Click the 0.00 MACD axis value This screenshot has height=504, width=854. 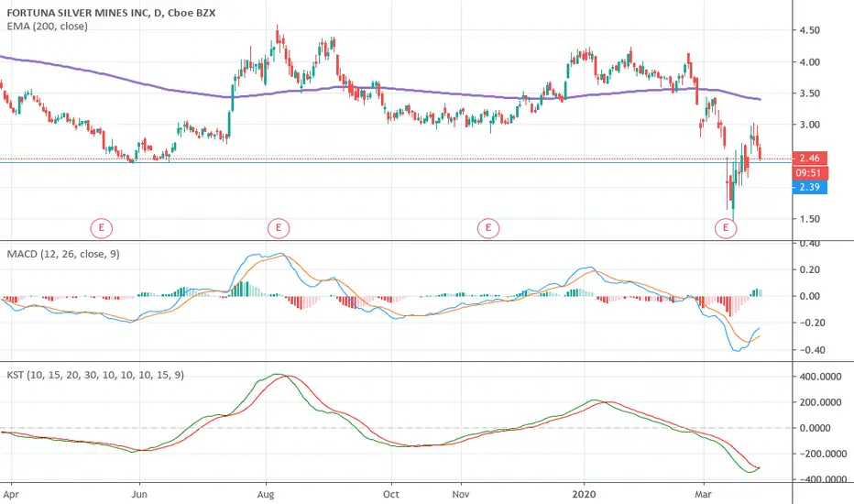click(x=809, y=296)
